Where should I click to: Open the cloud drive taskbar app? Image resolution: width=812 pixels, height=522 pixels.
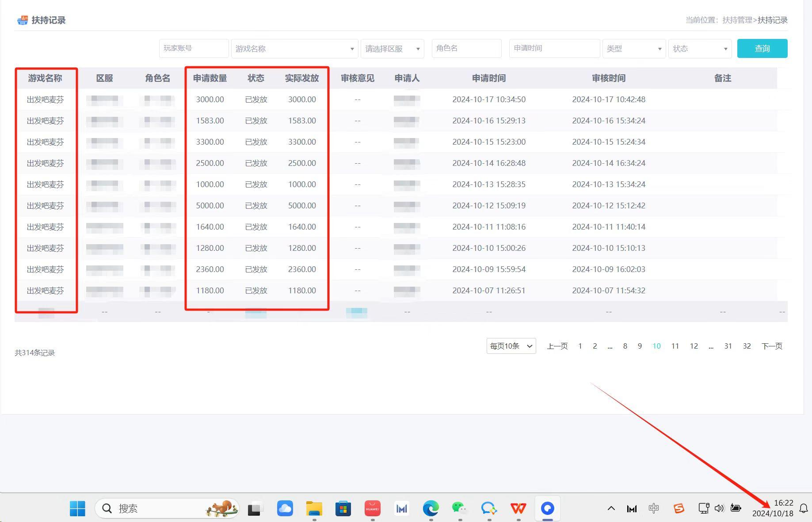tap(285, 508)
